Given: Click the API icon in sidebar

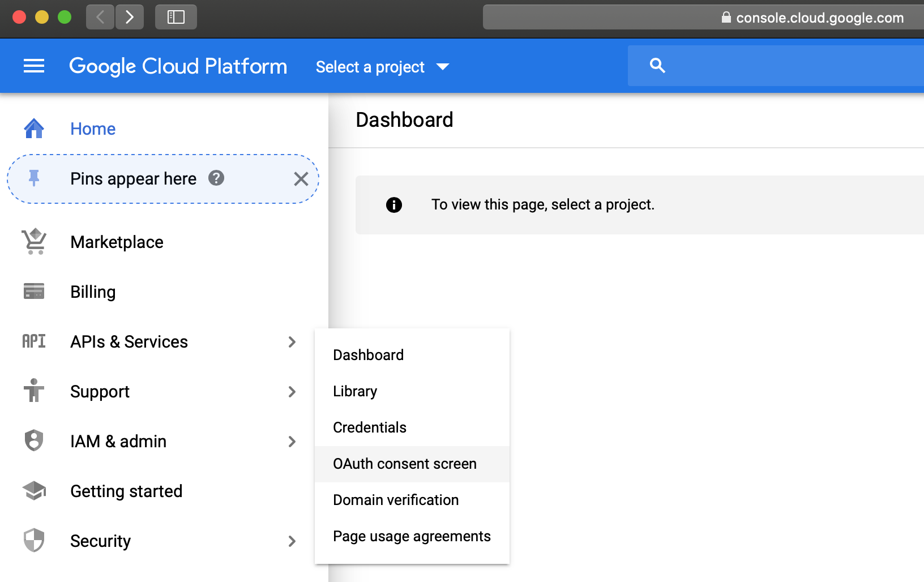Looking at the screenshot, I should (x=34, y=341).
